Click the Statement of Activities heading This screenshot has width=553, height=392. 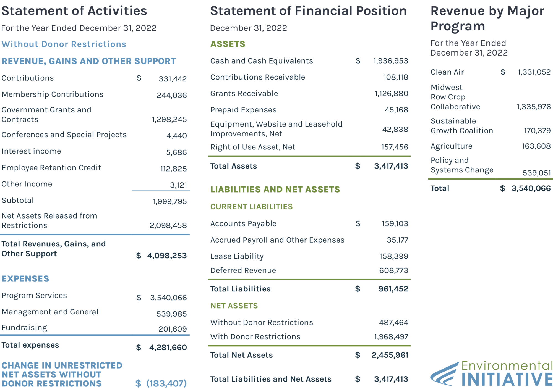point(74,11)
